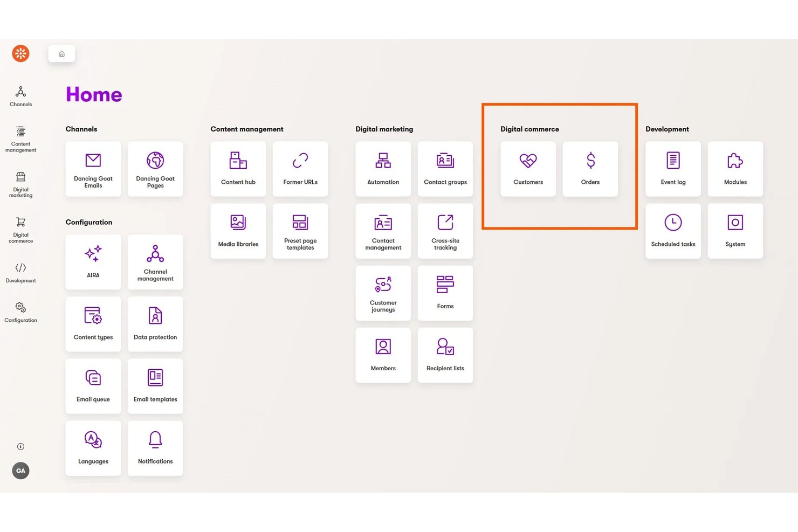Open the AIRA tile
Image resolution: width=798 pixels, height=532 pixels.
coord(93,262)
